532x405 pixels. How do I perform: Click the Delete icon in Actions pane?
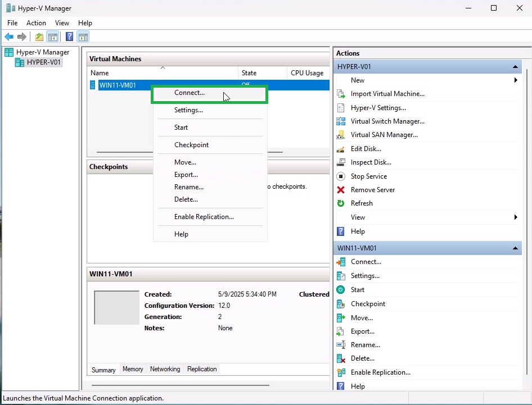(341, 358)
